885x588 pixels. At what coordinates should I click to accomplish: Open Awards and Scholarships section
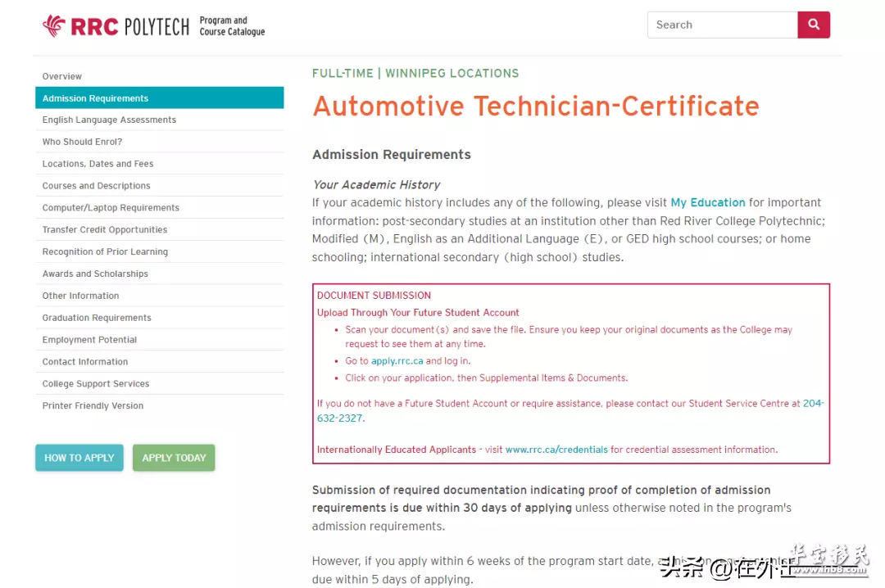tap(95, 274)
